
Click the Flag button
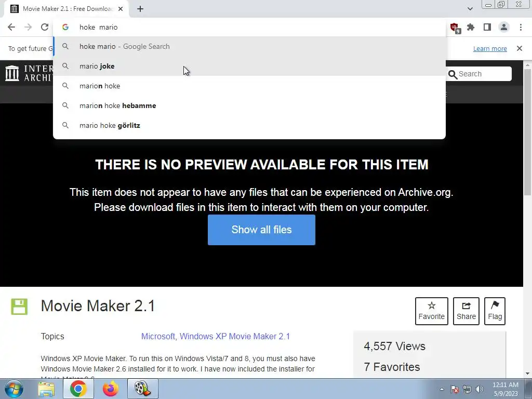[495, 311]
